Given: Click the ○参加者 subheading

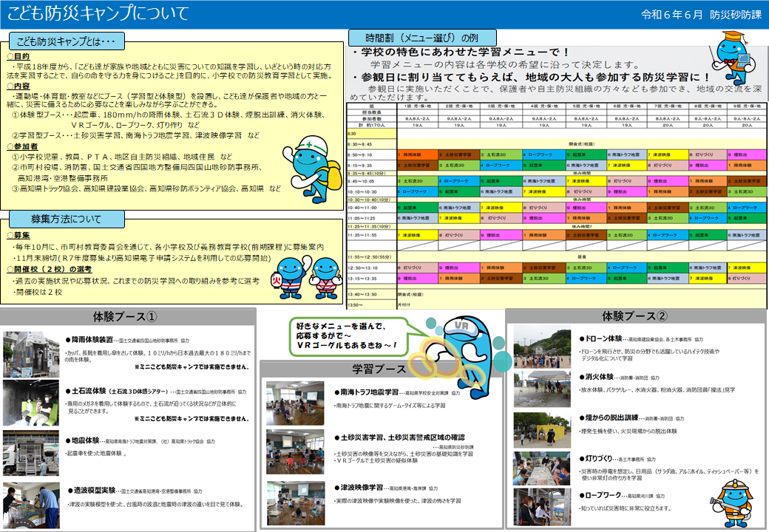Looking at the screenshot, I should (x=22, y=146).
